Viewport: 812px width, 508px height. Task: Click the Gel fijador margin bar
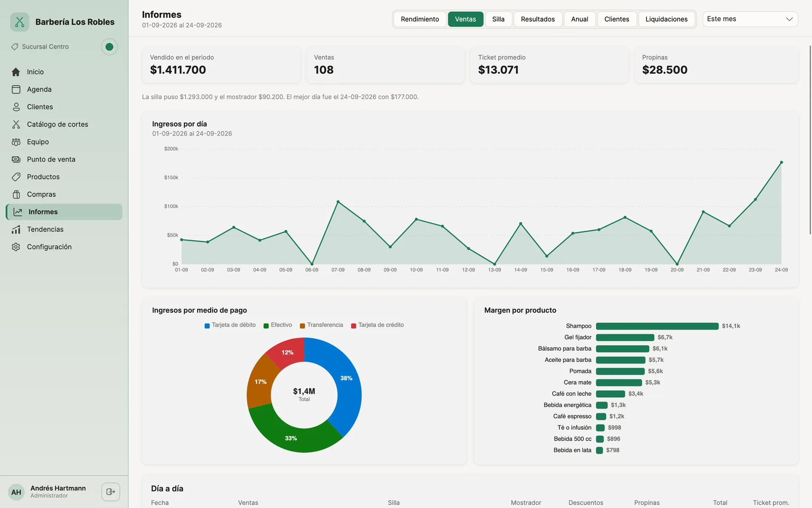625,337
